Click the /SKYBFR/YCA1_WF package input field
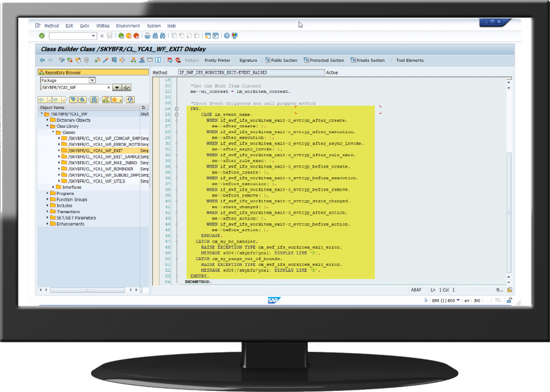This screenshot has width=550, height=392. 76,88
